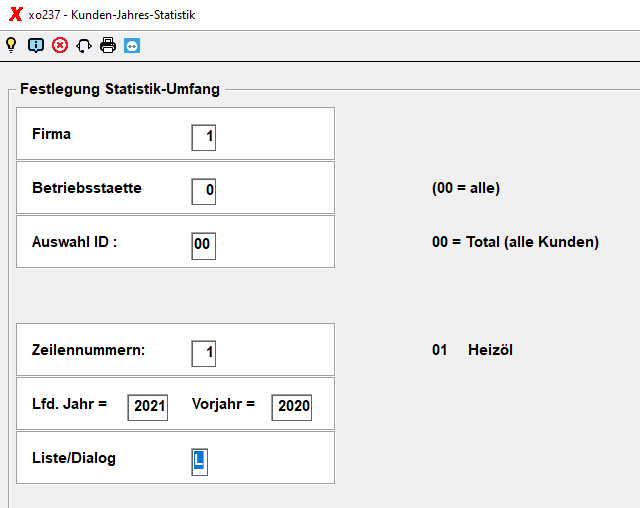Open the info speech bubble icon
Viewport: 640px width, 508px height.
pyautogui.click(x=36, y=45)
